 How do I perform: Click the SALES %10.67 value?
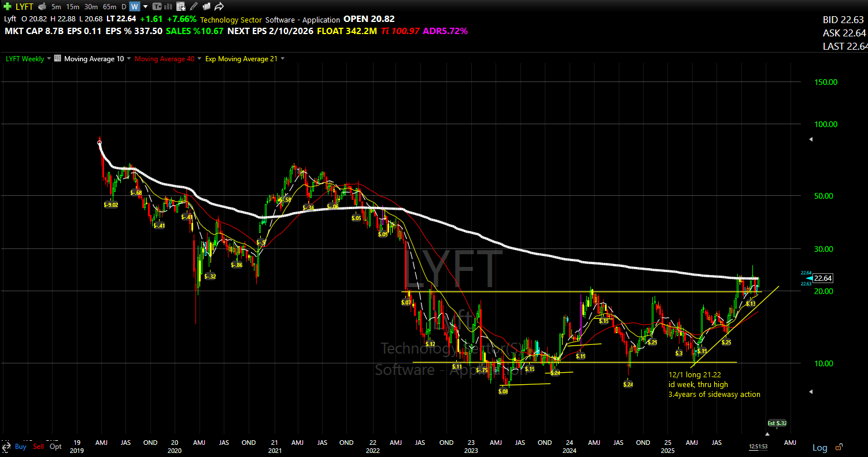click(x=195, y=31)
